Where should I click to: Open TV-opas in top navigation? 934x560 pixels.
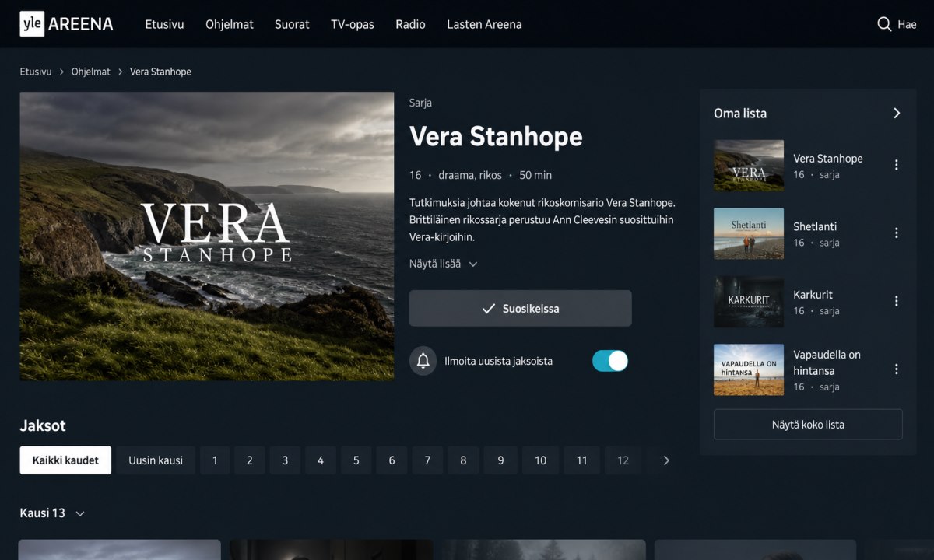[353, 24]
